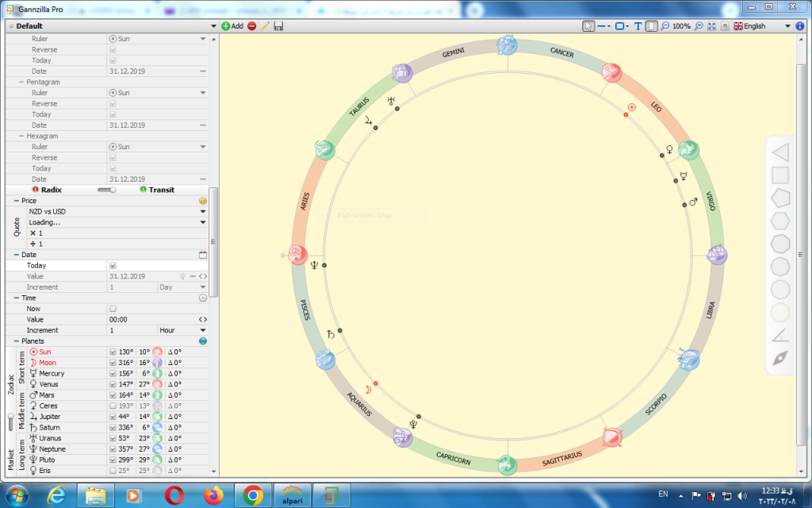Select the arrow pointer tool
The width and height of the screenshot is (812, 508).
tap(588, 26)
